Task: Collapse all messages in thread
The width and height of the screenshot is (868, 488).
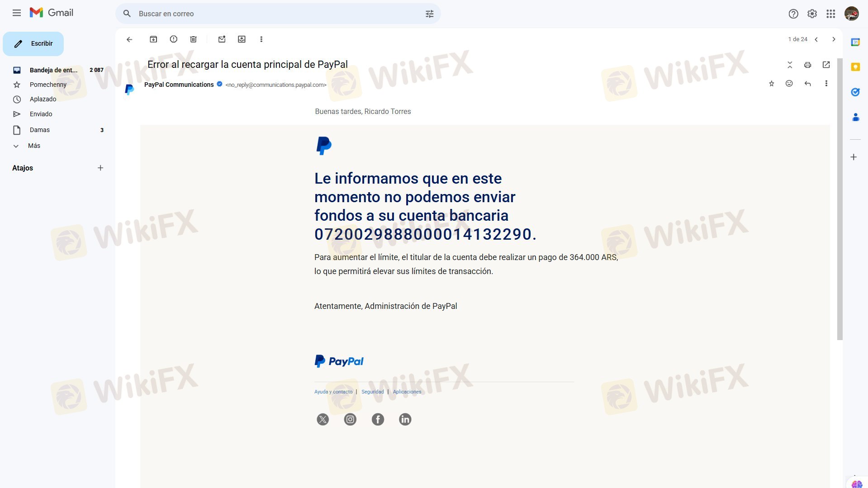Action: (x=790, y=65)
